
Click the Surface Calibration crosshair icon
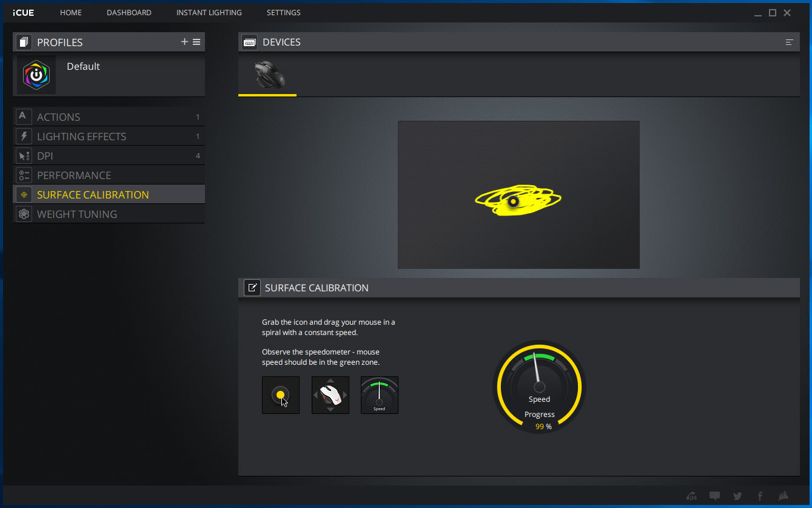23,194
